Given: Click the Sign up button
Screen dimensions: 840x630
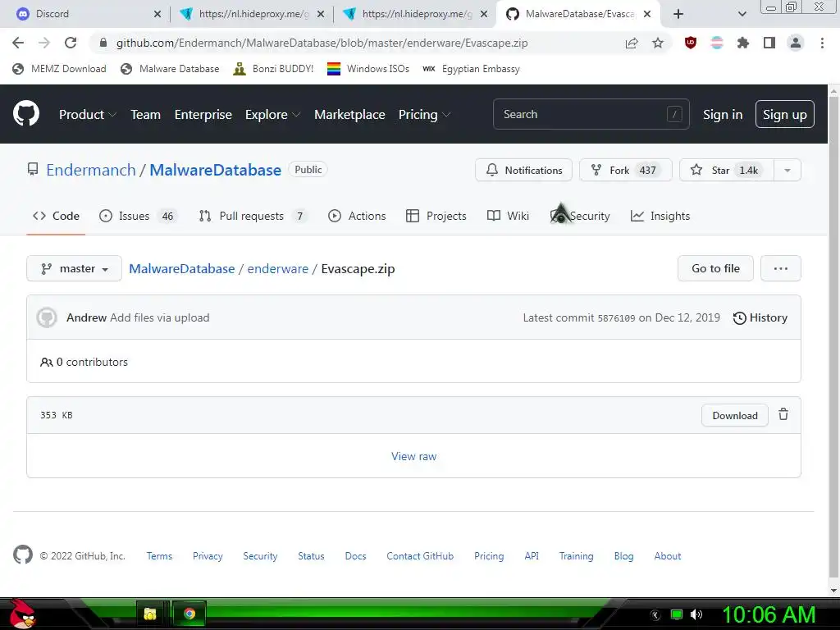Looking at the screenshot, I should pos(785,114).
